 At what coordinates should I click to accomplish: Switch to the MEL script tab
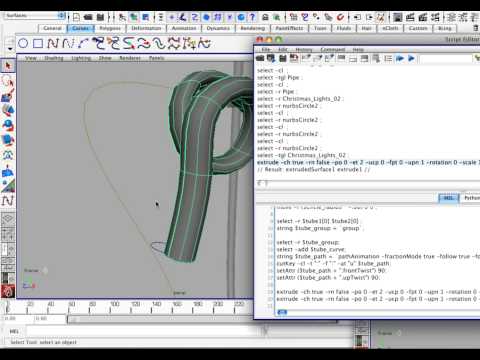click(x=448, y=198)
